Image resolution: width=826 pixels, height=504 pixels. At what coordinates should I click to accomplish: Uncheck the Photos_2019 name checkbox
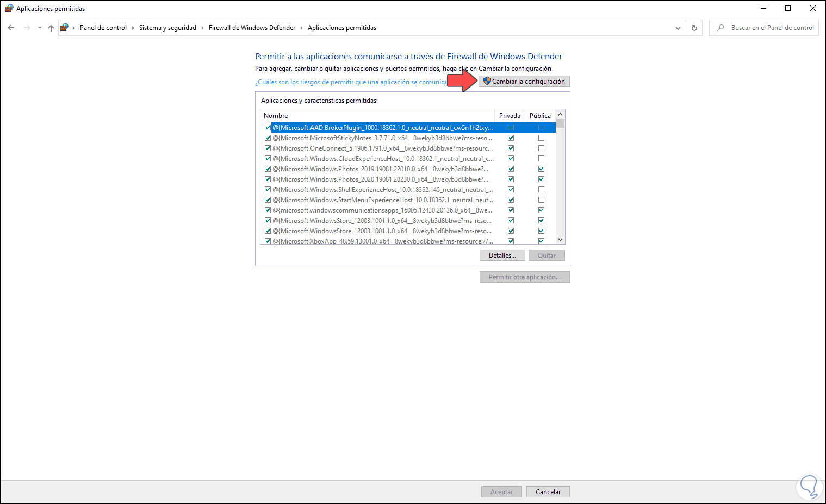click(268, 169)
